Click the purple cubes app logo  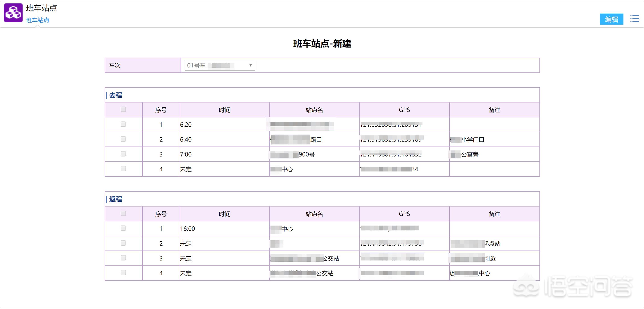coord(13,13)
